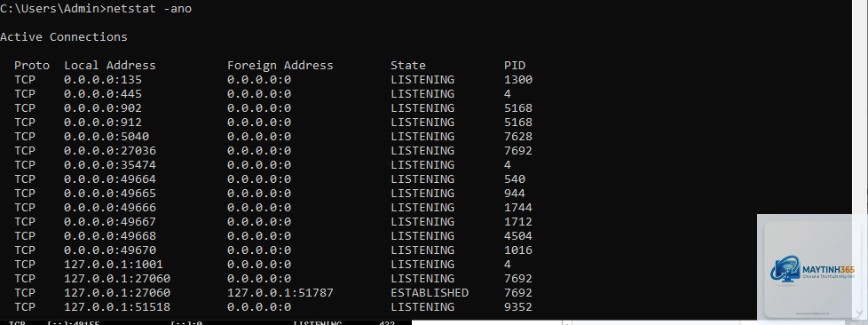This screenshot has width=868, height=325.
Task: Click the typed command netstat -ano
Action: (x=149, y=9)
